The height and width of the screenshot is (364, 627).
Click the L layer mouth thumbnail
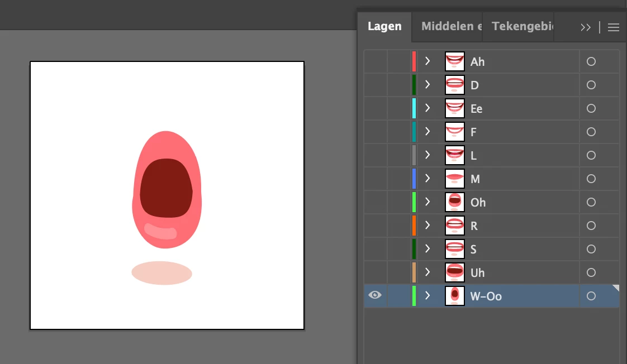455,155
